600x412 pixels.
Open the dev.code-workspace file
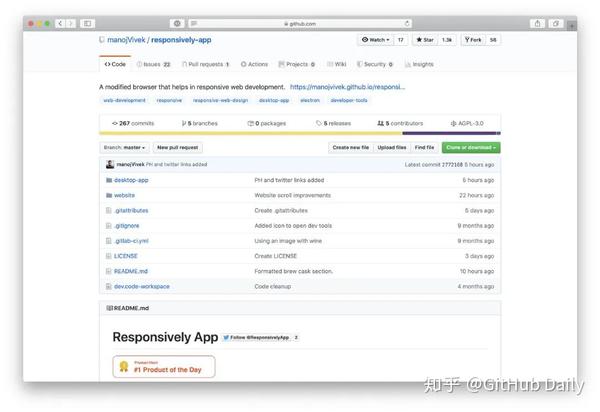(142, 286)
